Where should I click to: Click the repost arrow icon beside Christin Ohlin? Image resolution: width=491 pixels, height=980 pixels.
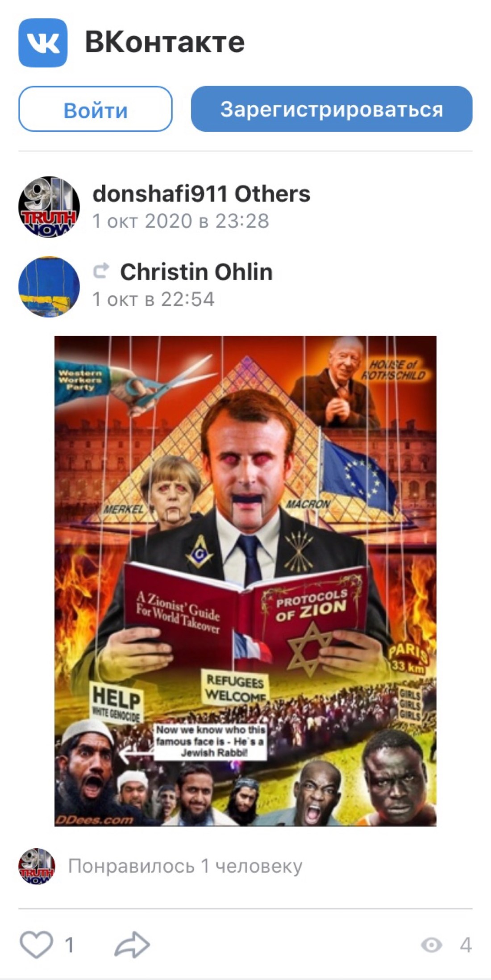coord(101,271)
